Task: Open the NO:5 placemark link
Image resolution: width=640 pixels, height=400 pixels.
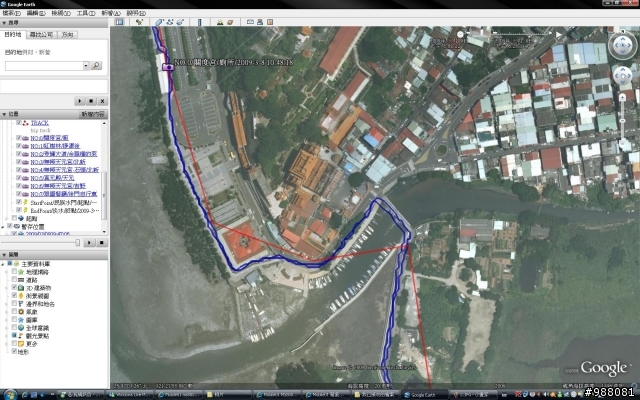Action: [52, 178]
